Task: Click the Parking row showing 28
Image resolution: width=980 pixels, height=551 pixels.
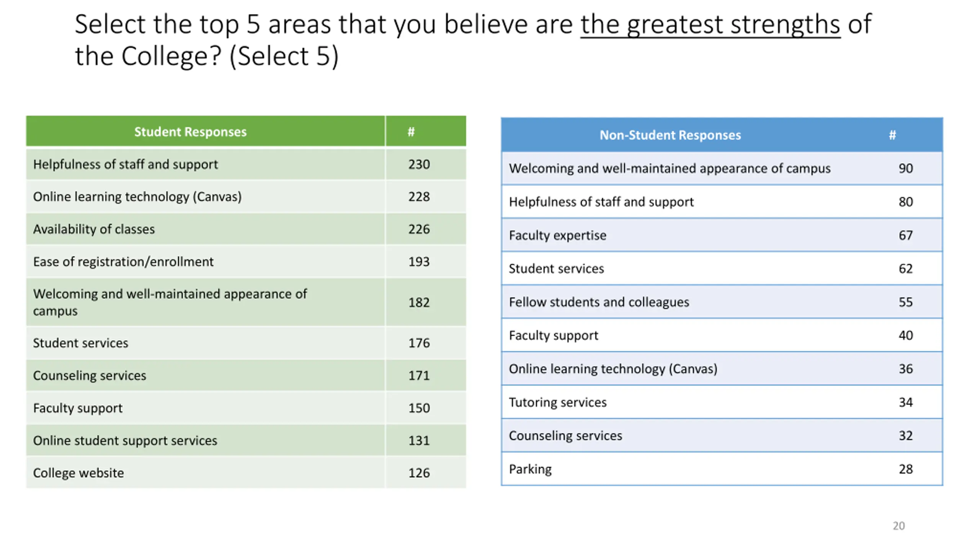Action: pyautogui.click(x=722, y=469)
